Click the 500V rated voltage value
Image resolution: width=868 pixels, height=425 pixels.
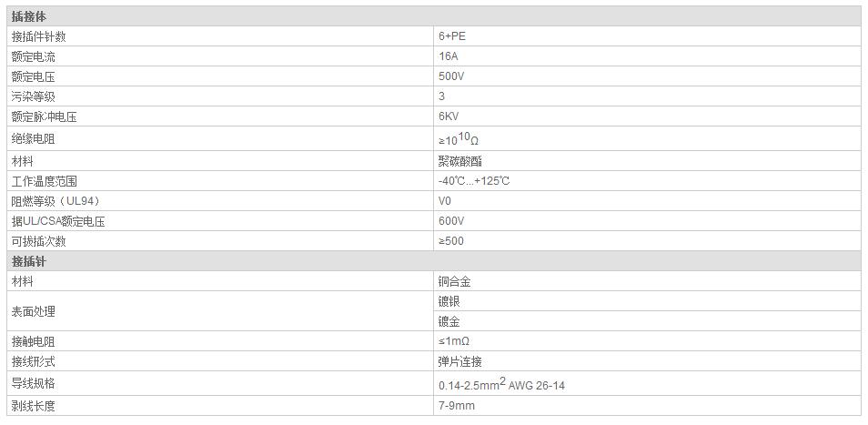click(451, 76)
